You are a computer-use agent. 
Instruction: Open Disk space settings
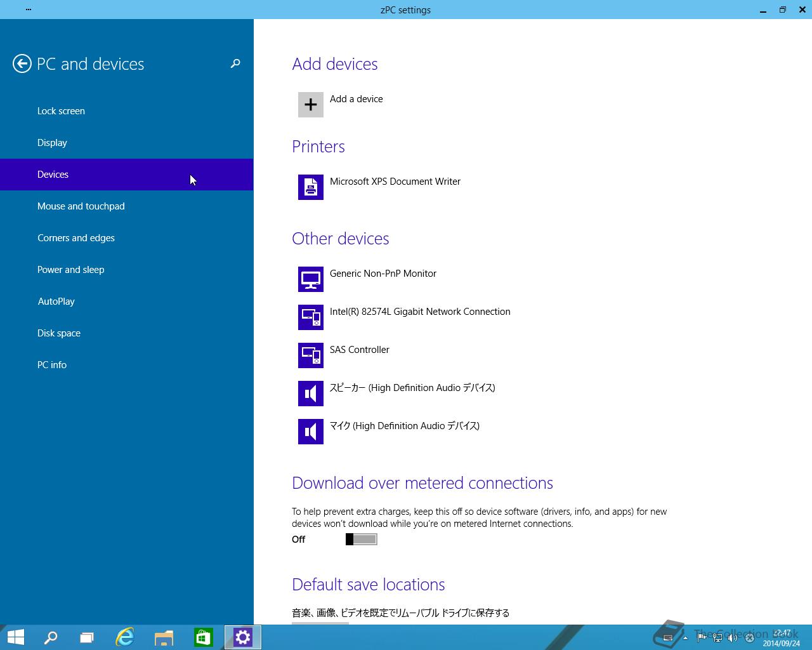coord(127,333)
